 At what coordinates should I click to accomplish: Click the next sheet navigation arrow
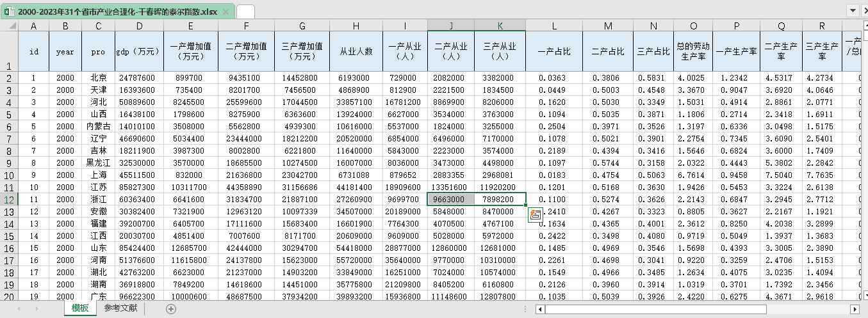(36, 308)
